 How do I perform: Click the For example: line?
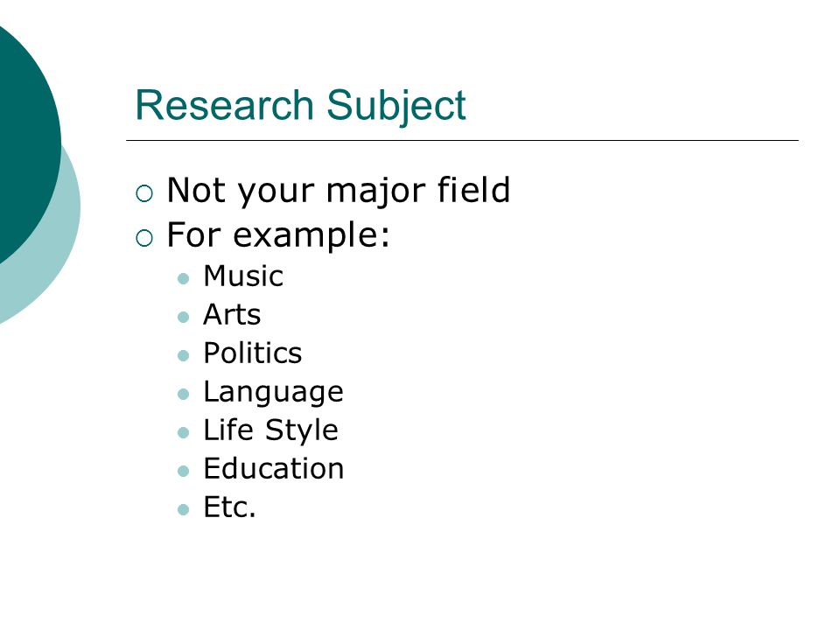(x=278, y=234)
